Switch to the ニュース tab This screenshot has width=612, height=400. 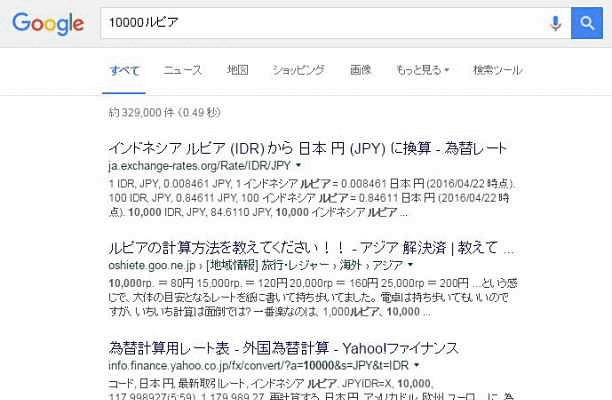click(x=182, y=70)
